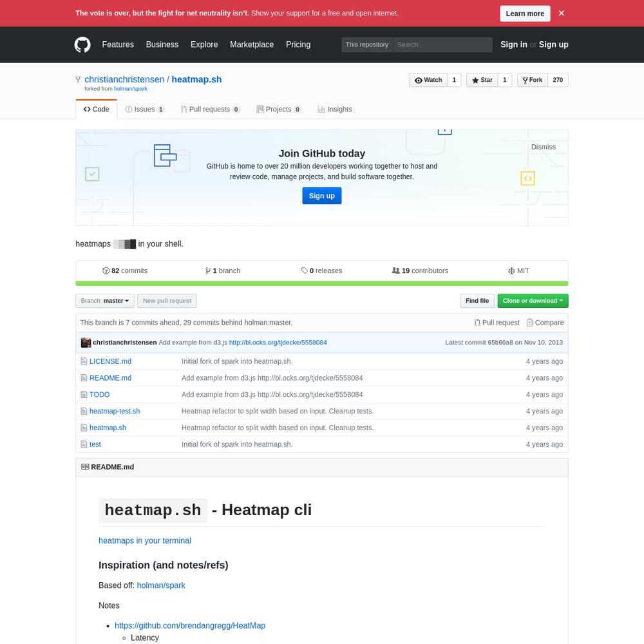The width and height of the screenshot is (644, 644).
Task: Click Sign in in header
Action: point(513,44)
